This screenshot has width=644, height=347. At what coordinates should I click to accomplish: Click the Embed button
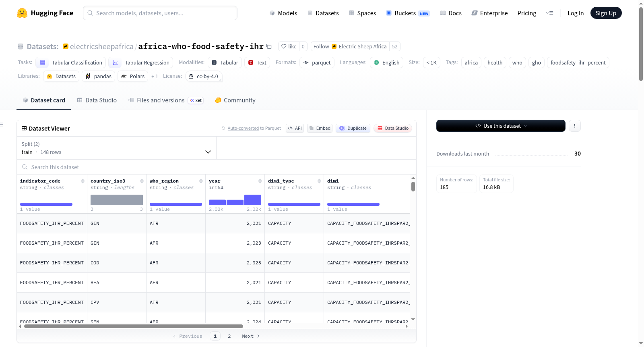(320, 128)
